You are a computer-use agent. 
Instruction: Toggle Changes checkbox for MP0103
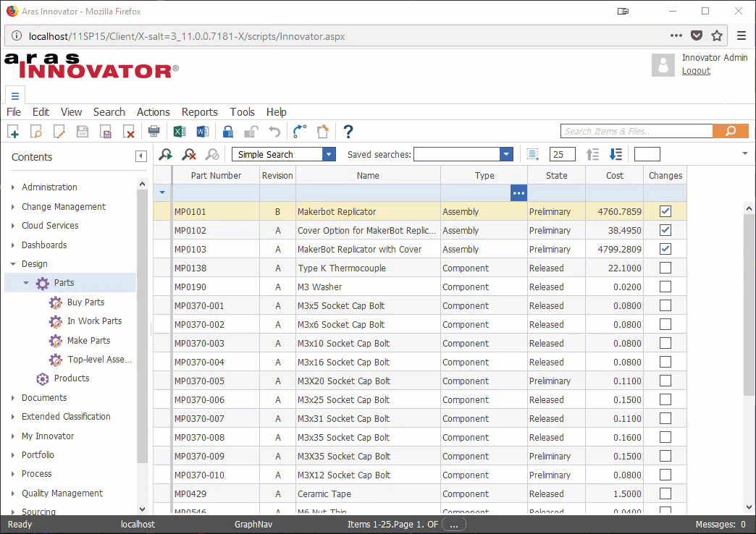coord(665,249)
